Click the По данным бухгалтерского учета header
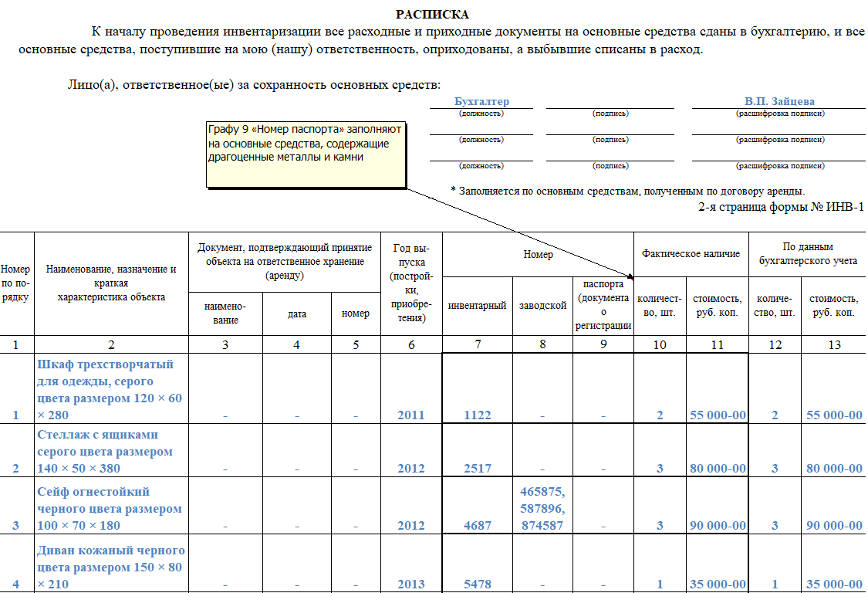The image size is (868, 593). point(807,254)
